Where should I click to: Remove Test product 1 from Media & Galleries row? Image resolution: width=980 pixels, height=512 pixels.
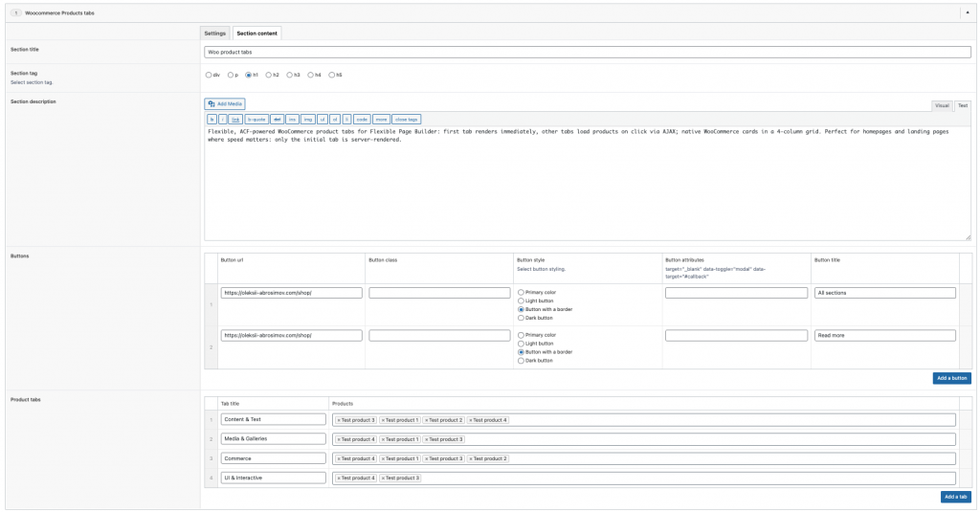tap(383, 439)
